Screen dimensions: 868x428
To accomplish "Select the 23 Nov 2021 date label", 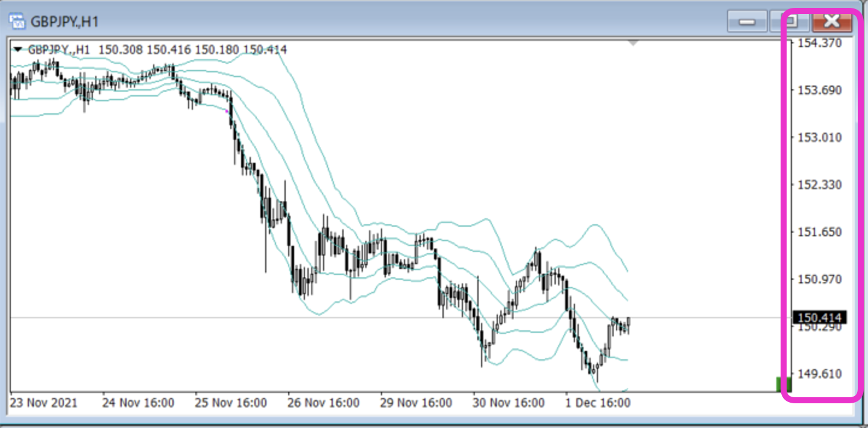I will [44, 403].
